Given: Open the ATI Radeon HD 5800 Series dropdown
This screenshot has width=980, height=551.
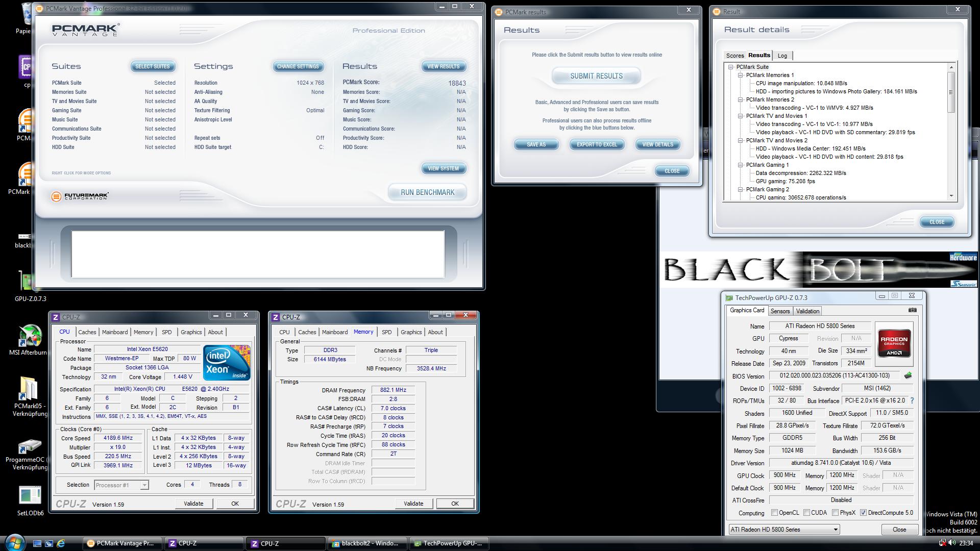Looking at the screenshot, I should point(784,530).
